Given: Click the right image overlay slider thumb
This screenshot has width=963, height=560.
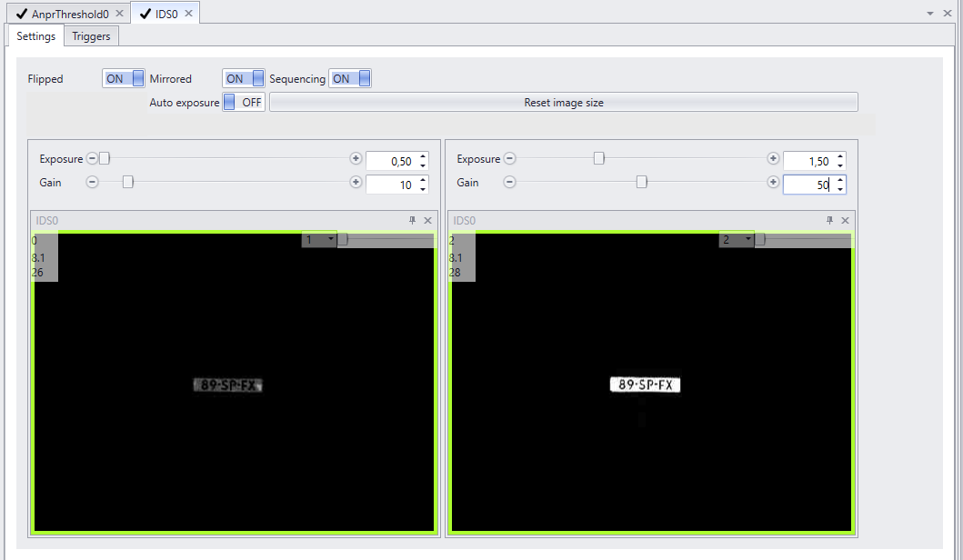Looking at the screenshot, I should tap(760, 239).
